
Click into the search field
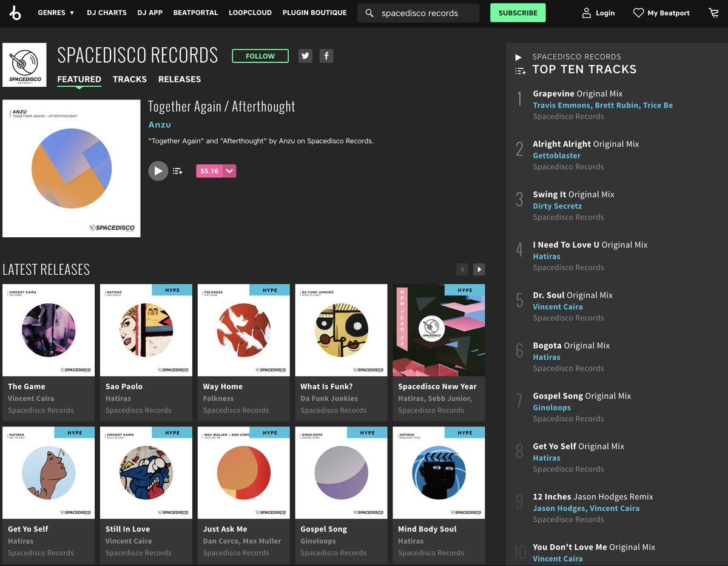click(419, 13)
